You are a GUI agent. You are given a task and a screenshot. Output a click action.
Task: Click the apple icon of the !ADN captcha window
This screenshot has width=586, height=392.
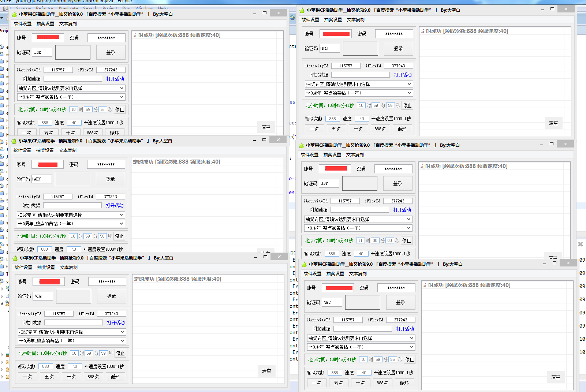(14, 141)
